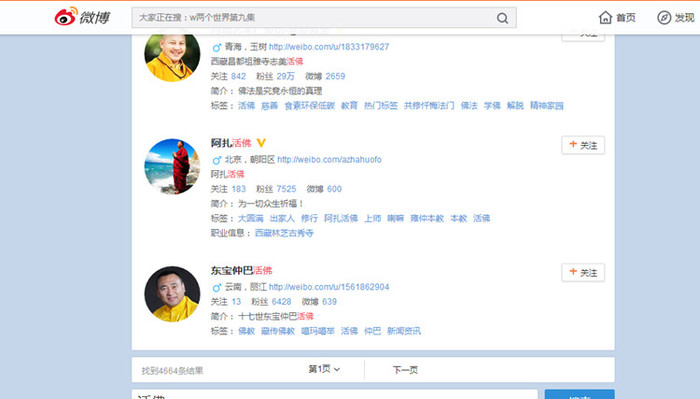Click the 29万 followers count
The image size is (700, 399).
click(286, 76)
